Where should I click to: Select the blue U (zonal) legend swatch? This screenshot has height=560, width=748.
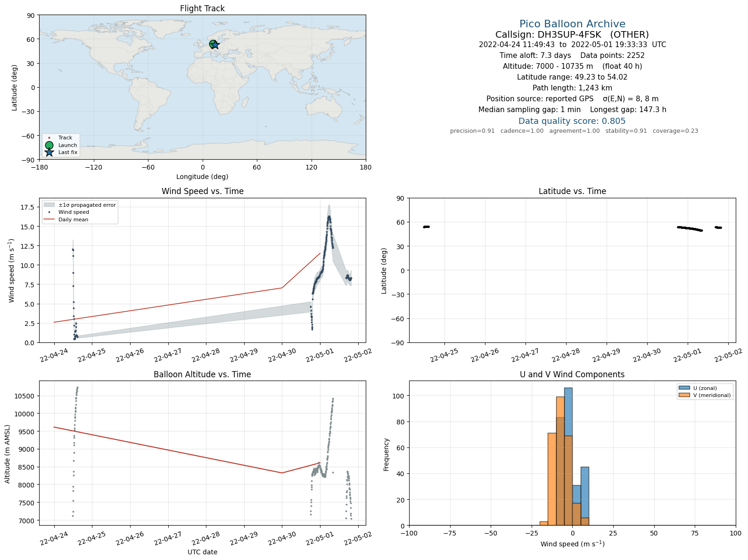(x=684, y=389)
